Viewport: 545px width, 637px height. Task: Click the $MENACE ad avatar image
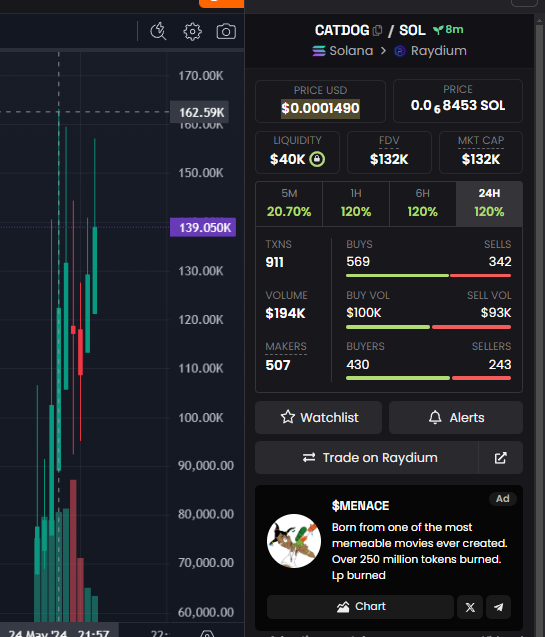[x=294, y=541]
